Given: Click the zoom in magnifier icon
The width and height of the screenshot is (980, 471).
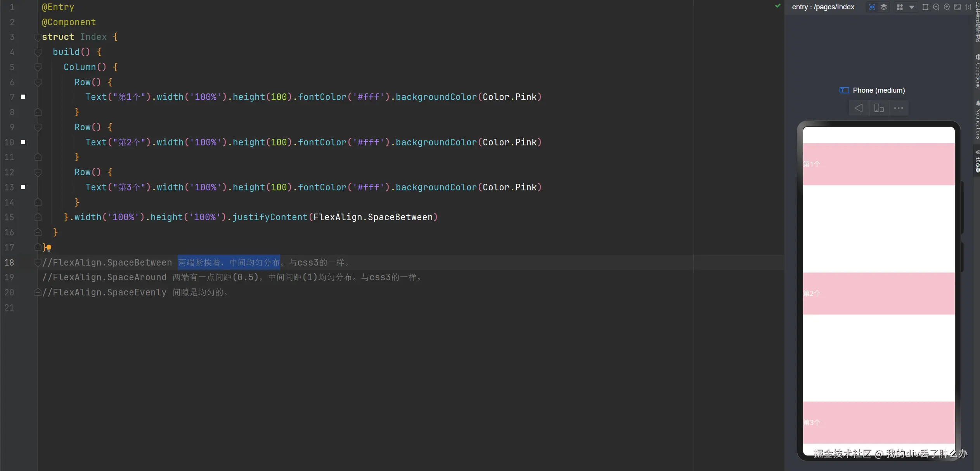Looking at the screenshot, I should pyautogui.click(x=947, y=7).
